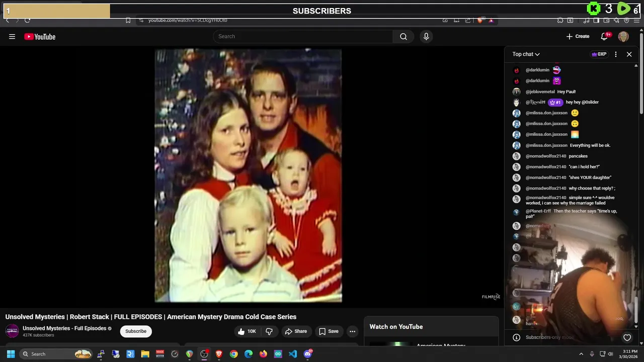This screenshot has width=644, height=362.
Task: Launch File Explorer from taskbar
Action: pos(145,354)
